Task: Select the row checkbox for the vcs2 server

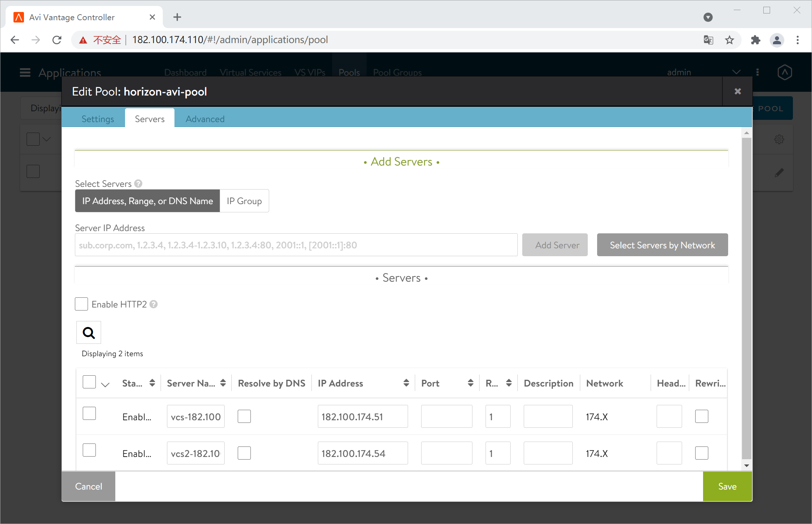Action: (89, 450)
